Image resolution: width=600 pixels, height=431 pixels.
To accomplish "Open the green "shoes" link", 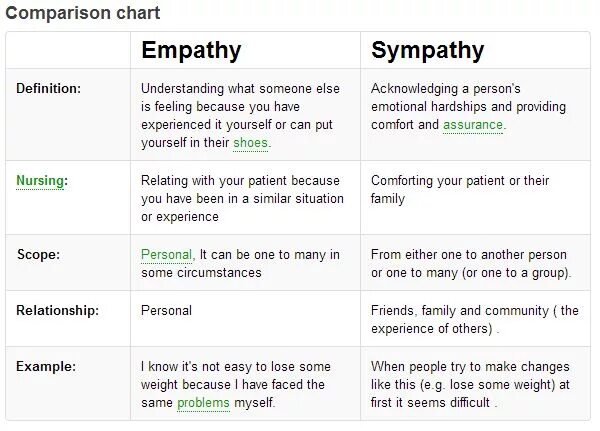I will coord(251,143).
